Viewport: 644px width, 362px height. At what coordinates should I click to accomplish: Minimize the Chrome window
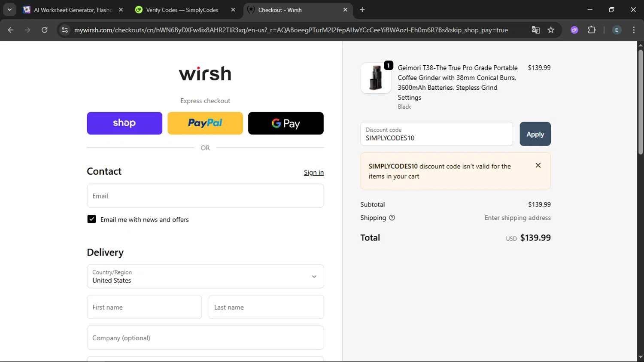[590, 9]
